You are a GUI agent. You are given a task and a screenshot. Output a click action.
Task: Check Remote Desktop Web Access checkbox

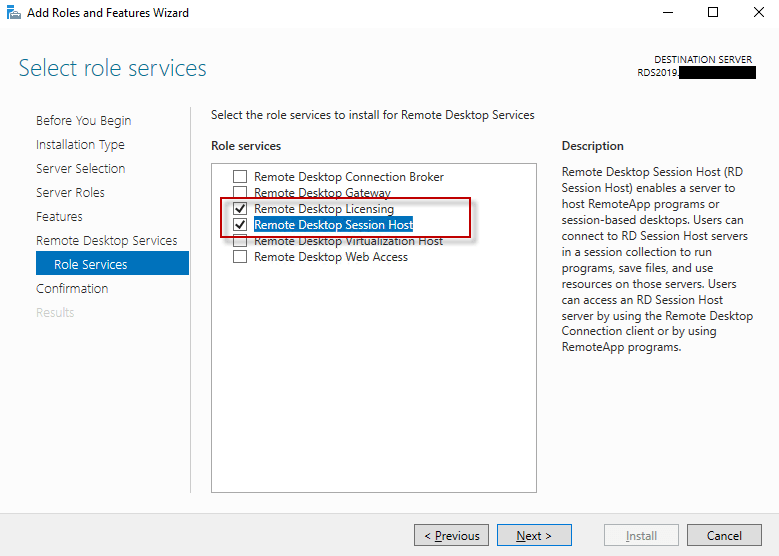(x=240, y=257)
